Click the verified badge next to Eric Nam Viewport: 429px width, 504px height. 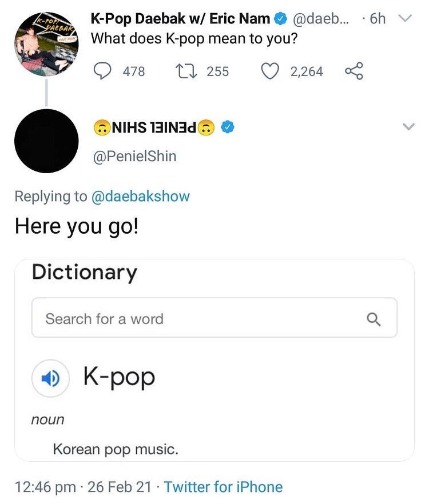tap(280, 19)
